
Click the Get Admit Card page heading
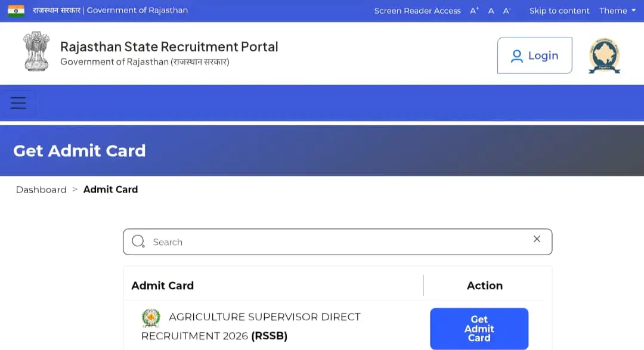[x=79, y=151]
